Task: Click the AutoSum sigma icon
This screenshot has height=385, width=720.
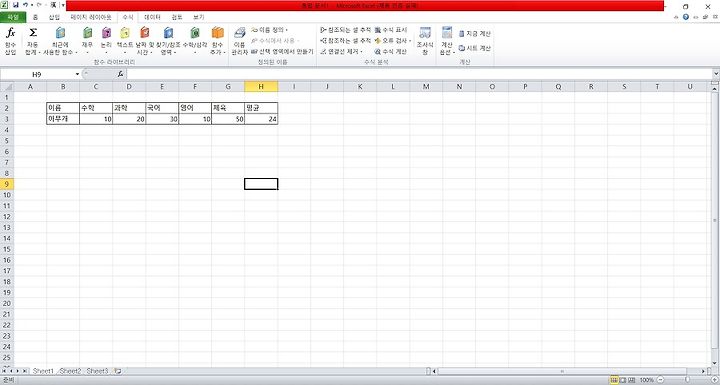Action: click(33, 33)
